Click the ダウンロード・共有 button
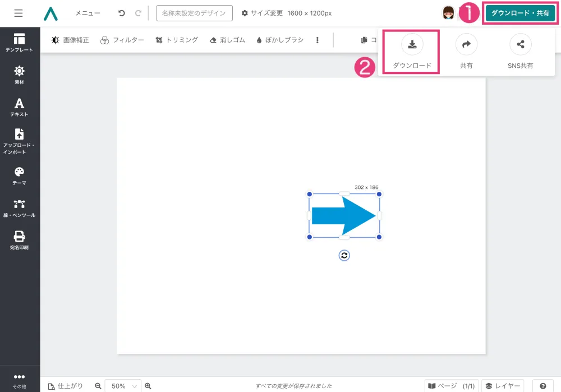 (519, 13)
